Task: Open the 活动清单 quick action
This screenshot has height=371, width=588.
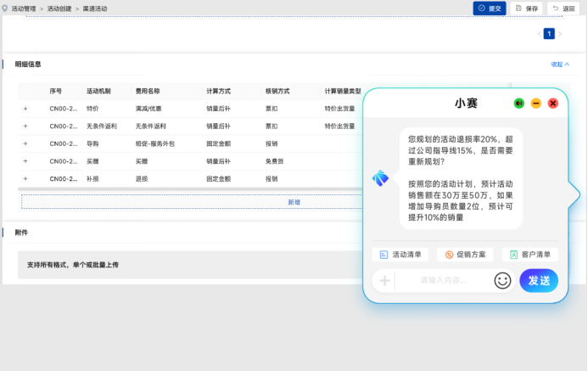Action: tap(400, 254)
